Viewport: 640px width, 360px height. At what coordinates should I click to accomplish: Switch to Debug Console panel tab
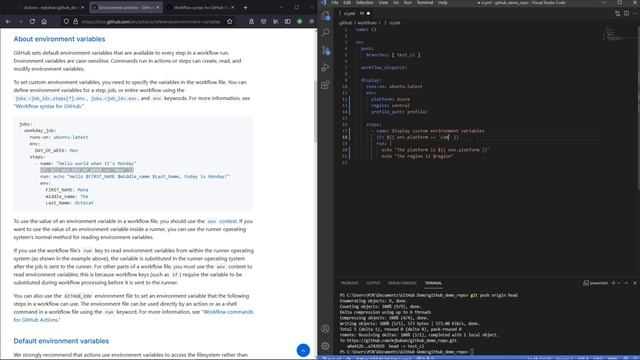[x=402, y=283]
